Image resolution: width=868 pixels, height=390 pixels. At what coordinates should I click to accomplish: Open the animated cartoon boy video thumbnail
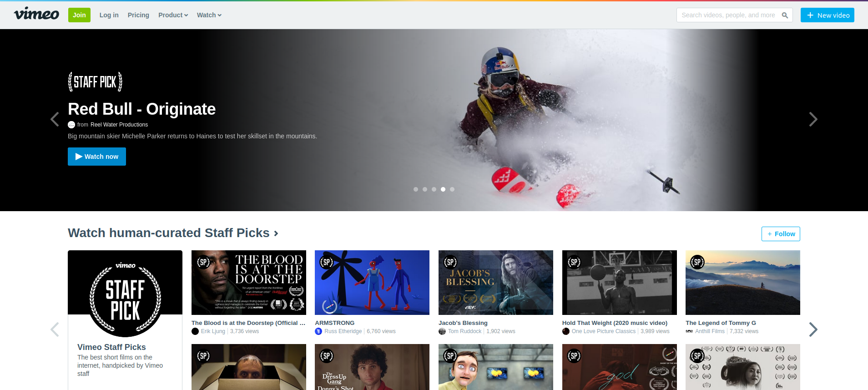496,367
